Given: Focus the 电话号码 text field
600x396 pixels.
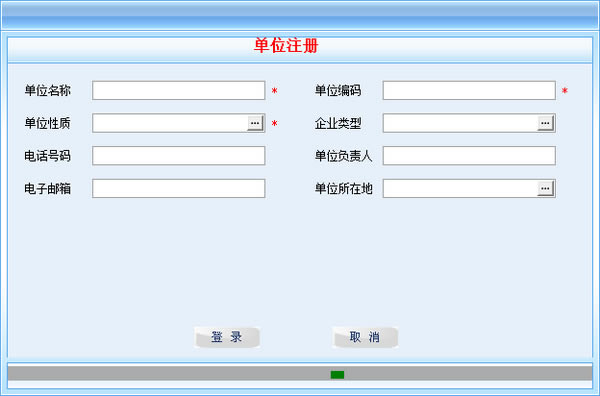Looking at the screenshot, I should coord(179,156).
